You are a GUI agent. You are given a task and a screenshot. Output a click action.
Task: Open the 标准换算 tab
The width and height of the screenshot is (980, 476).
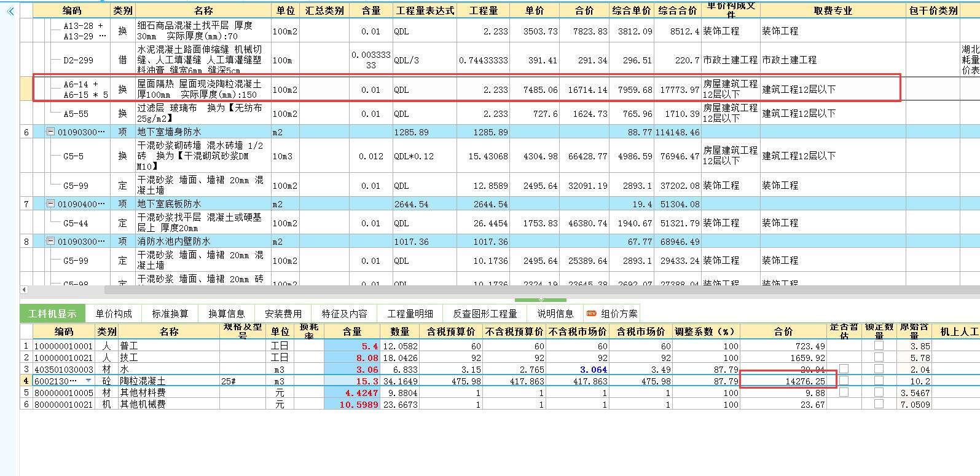click(x=170, y=314)
